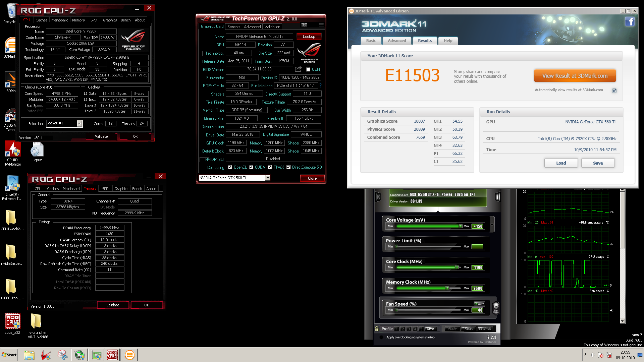Open the Intel(R) Extreme Tuning desktop shortcut
Viewport: 644px width, 362px height.
pyautogui.click(x=12, y=188)
